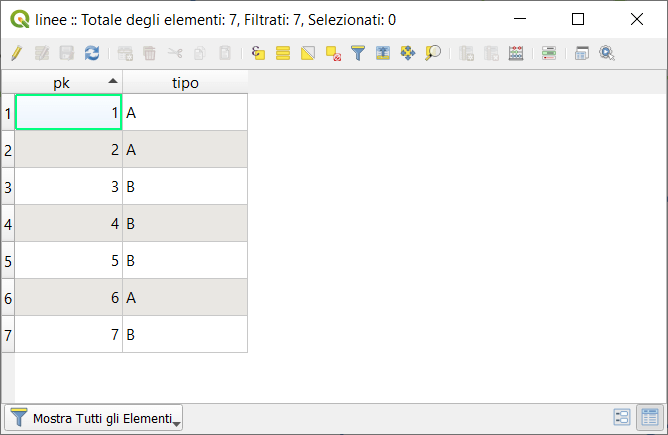Open the field calculator
Image resolution: width=668 pixels, height=435 pixels.
click(x=516, y=53)
